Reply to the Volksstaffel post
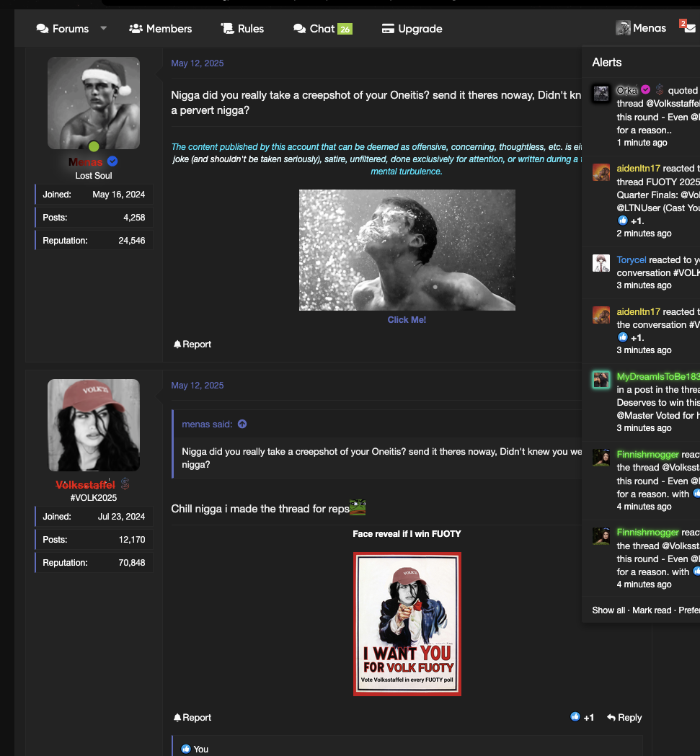 [624, 718]
